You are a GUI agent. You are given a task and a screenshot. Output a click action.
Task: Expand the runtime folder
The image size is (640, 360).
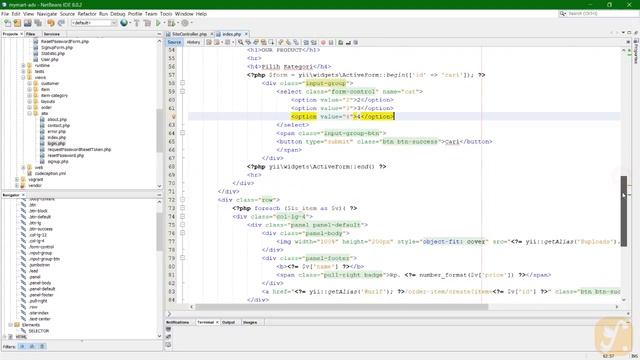(23, 65)
